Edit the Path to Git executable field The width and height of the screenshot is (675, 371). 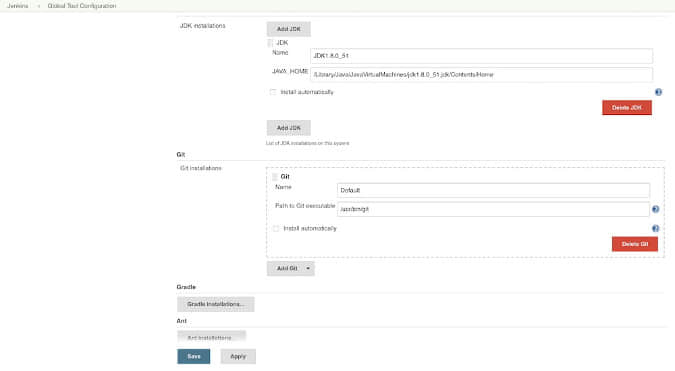tap(493, 209)
